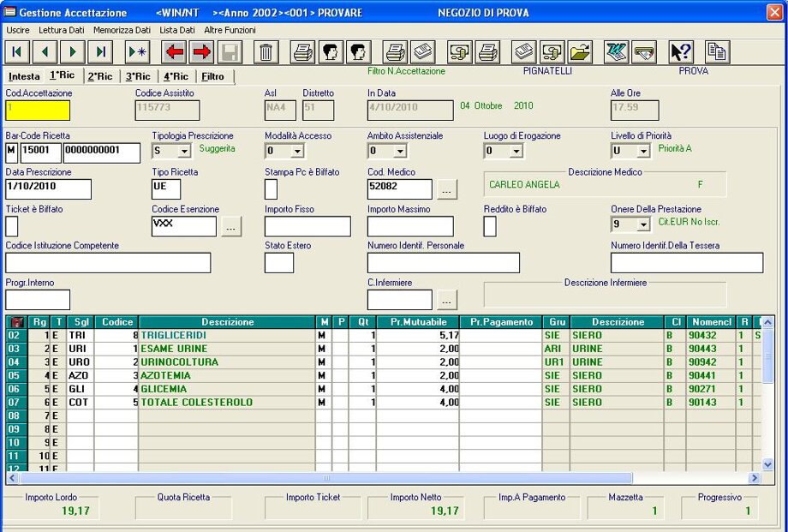Image resolution: width=788 pixels, height=532 pixels.
Task: Click the context help arrow-question icon
Action: click(680, 51)
